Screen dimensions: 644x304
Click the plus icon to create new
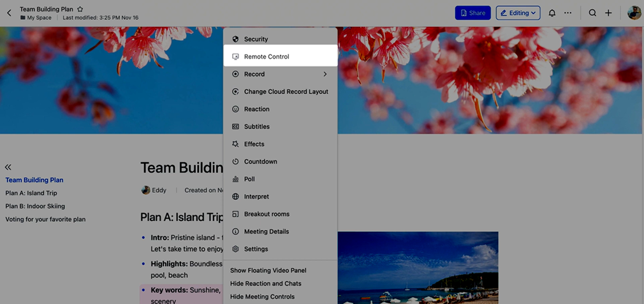tap(608, 13)
